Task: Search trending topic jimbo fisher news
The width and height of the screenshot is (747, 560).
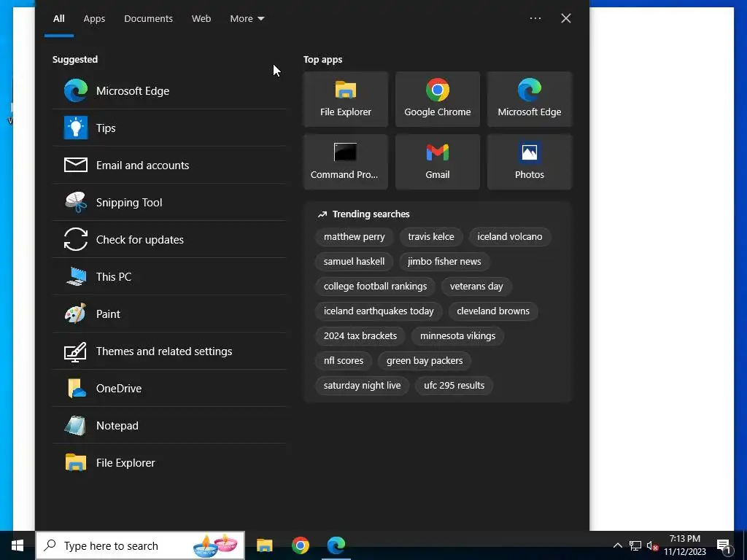Action: (444, 262)
